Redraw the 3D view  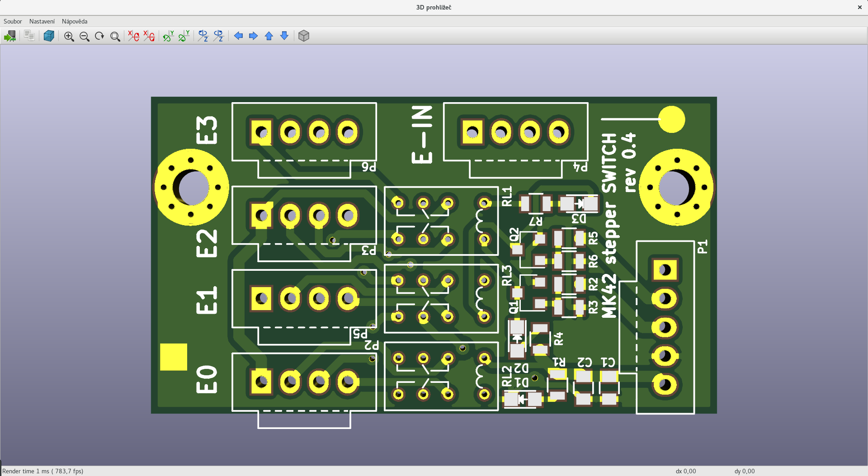click(99, 36)
